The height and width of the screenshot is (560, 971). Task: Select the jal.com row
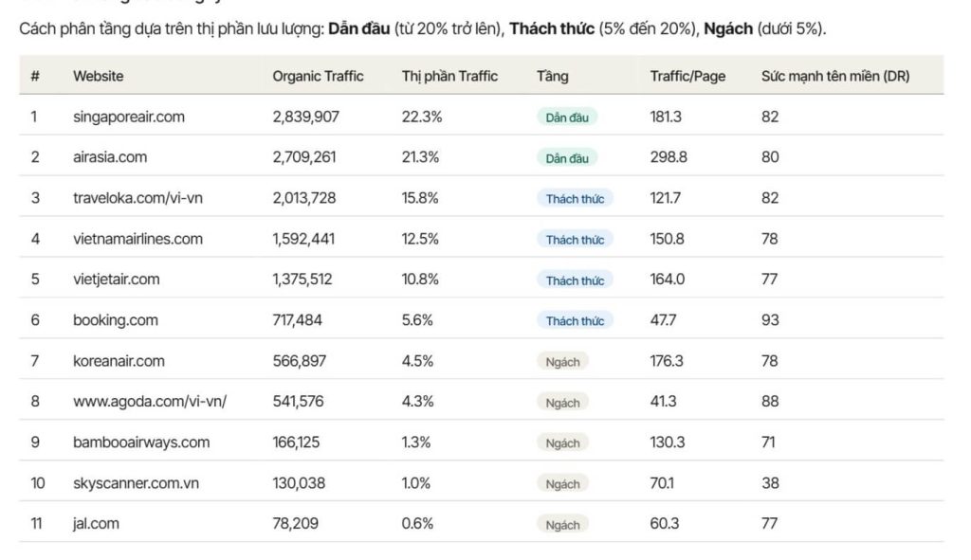481,523
